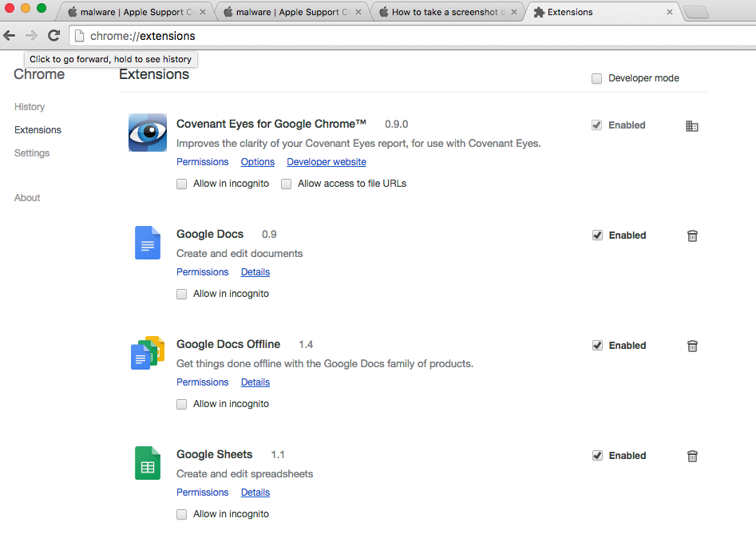This screenshot has width=756, height=546.
Task: Close the second malware Apple Support tab
Action: click(358, 12)
